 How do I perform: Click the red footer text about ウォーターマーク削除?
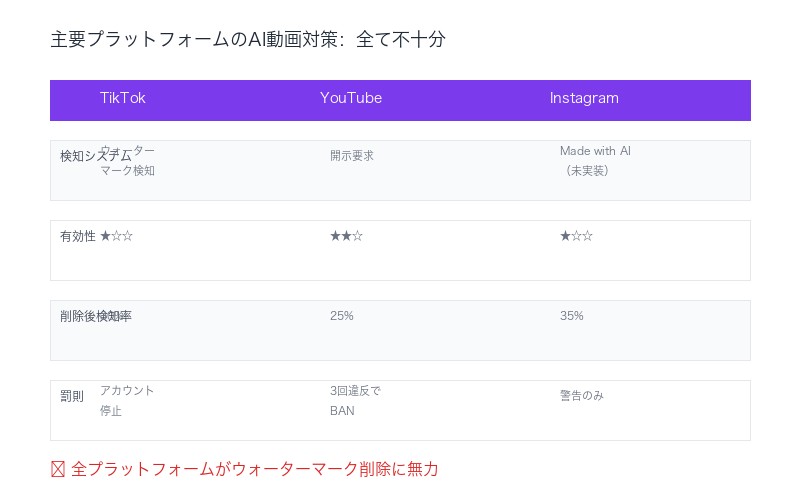point(254,469)
